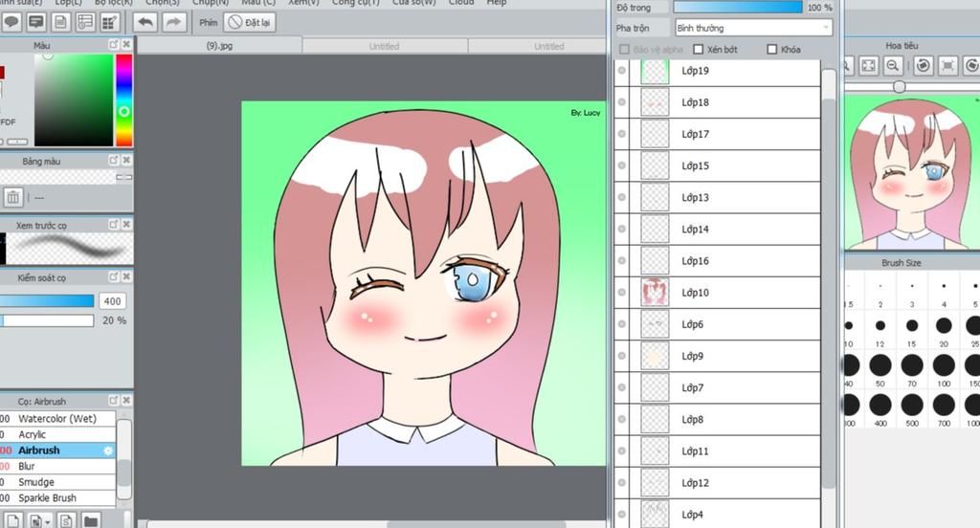The width and height of the screenshot is (980, 528).
Task: Switch to the first Untitled tab
Action: tap(384, 46)
